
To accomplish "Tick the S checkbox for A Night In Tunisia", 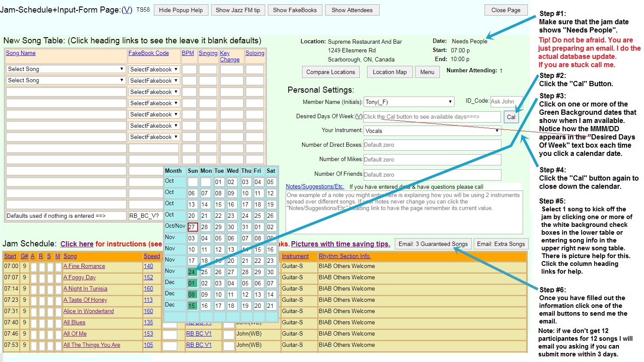I will tap(50, 289).
